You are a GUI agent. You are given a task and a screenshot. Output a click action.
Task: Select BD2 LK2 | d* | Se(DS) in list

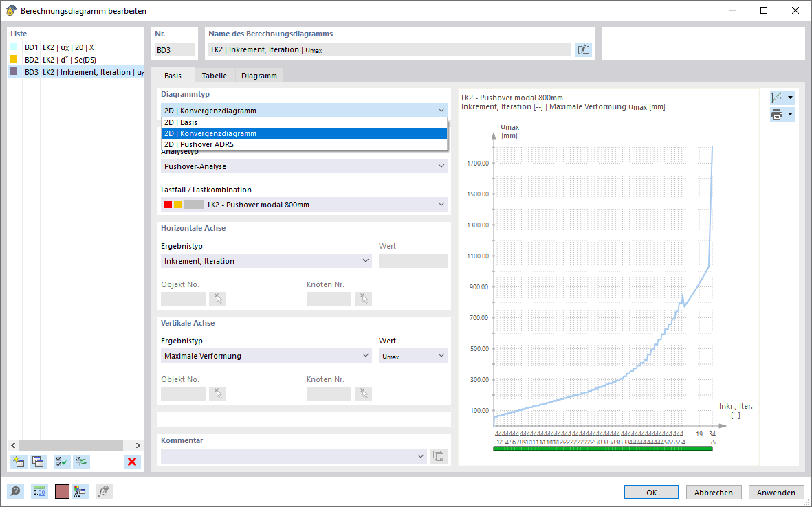pos(76,60)
